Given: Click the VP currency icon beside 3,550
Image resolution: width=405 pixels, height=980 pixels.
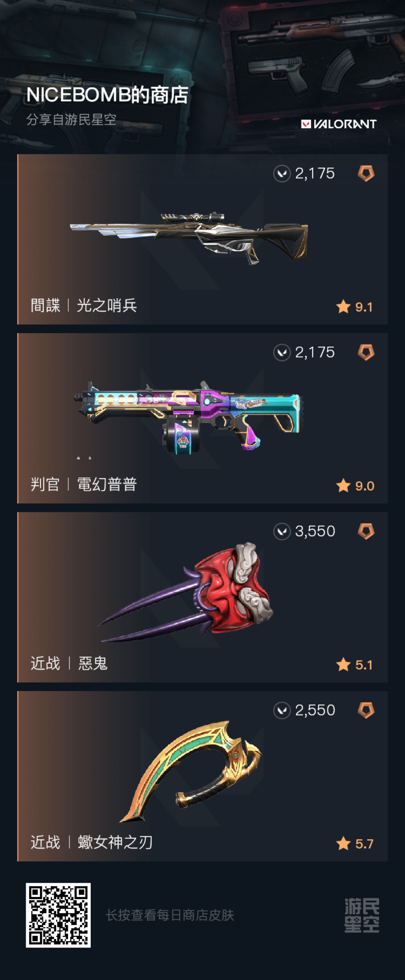Looking at the screenshot, I should [282, 531].
